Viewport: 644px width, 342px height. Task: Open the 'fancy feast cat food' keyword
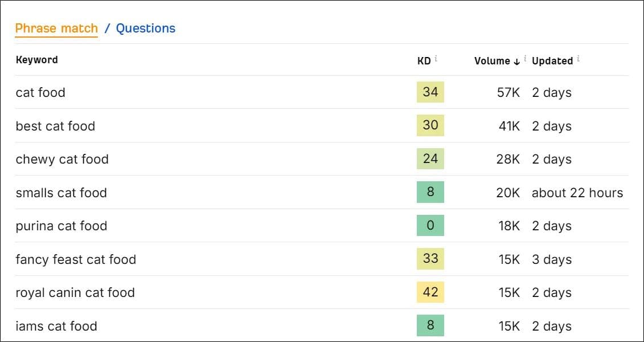tap(76, 259)
